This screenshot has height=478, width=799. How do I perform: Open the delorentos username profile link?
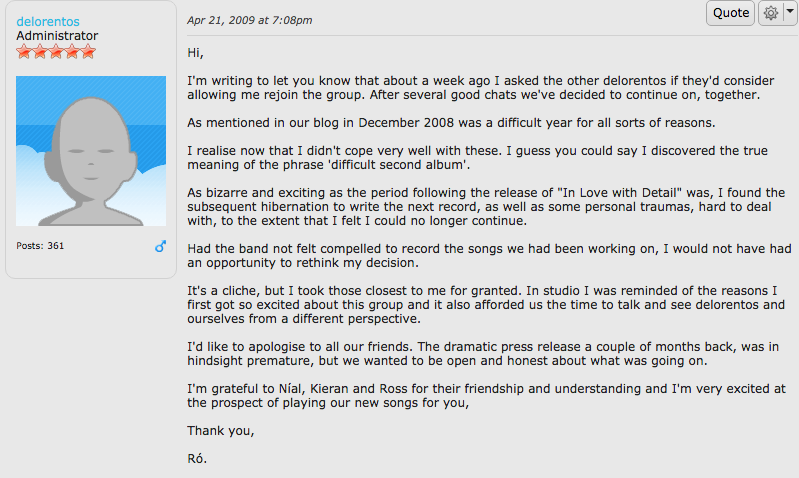(48, 21)
